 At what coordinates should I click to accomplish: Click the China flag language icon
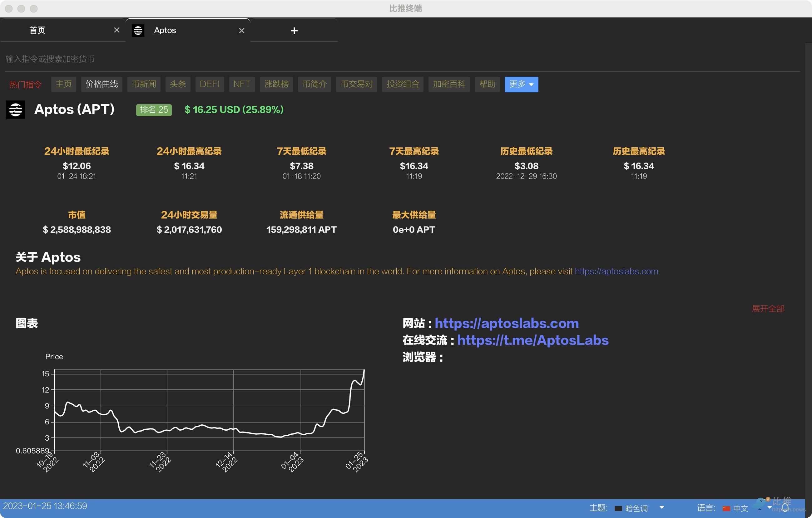tap(726, 508)
